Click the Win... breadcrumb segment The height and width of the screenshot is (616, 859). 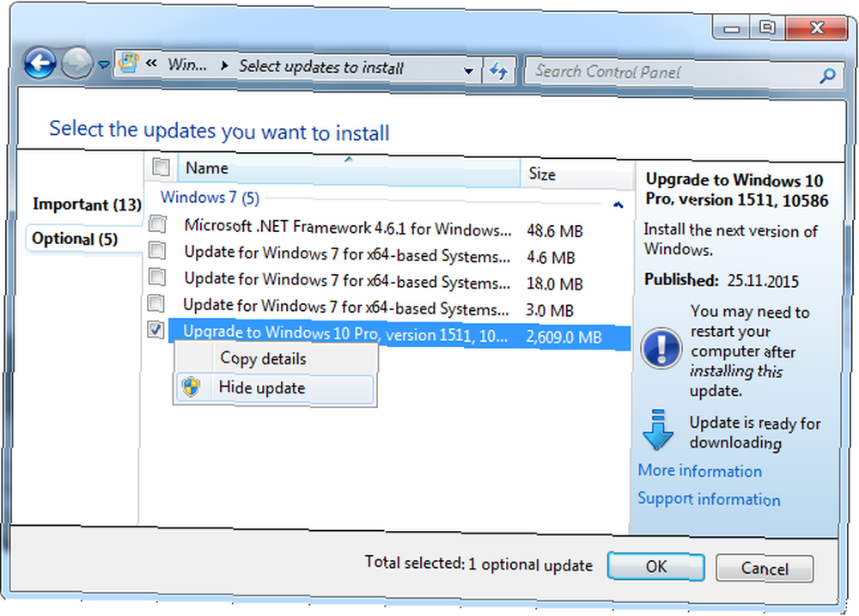(x=186, y=64)
